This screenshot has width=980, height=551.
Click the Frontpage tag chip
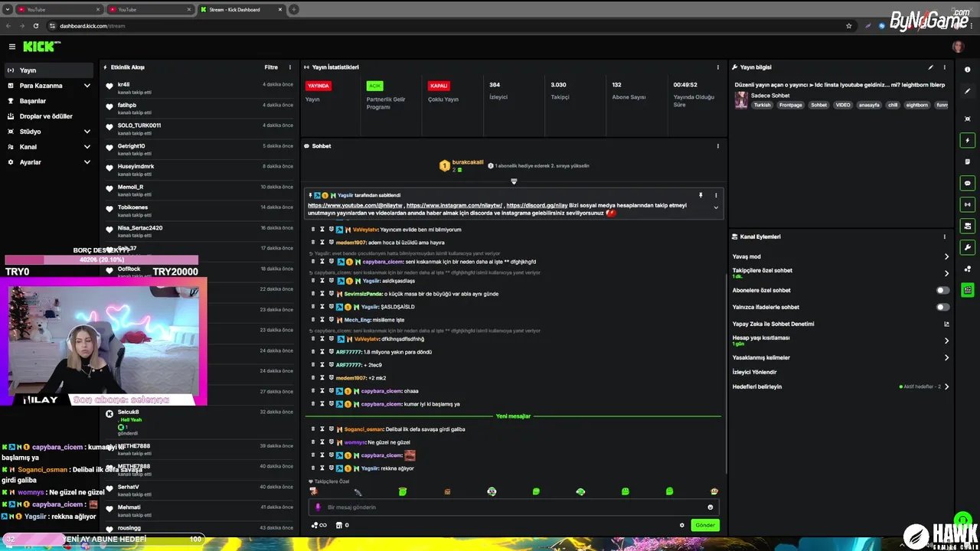pos(790,105)
